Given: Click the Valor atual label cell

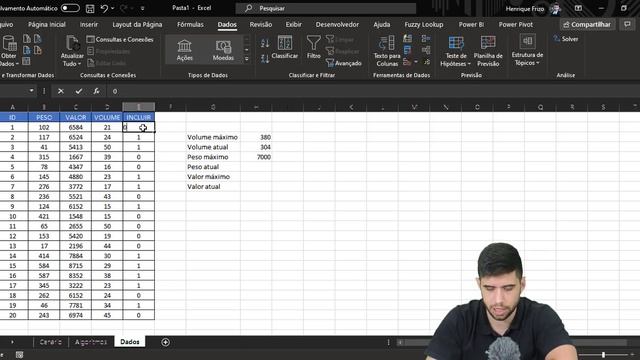Looking at the screenshot, I should (213, 187).
